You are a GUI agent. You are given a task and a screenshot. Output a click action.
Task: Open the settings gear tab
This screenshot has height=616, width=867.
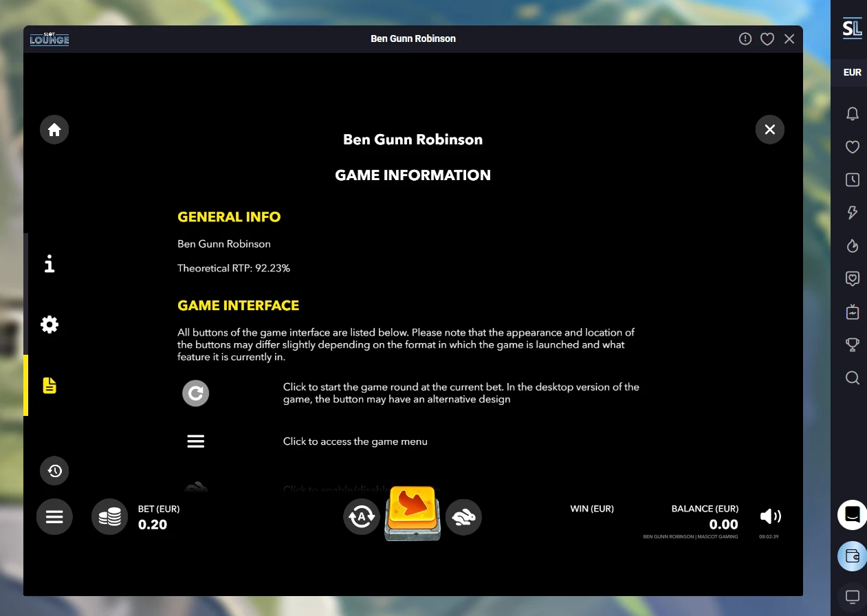coord(50,324)
